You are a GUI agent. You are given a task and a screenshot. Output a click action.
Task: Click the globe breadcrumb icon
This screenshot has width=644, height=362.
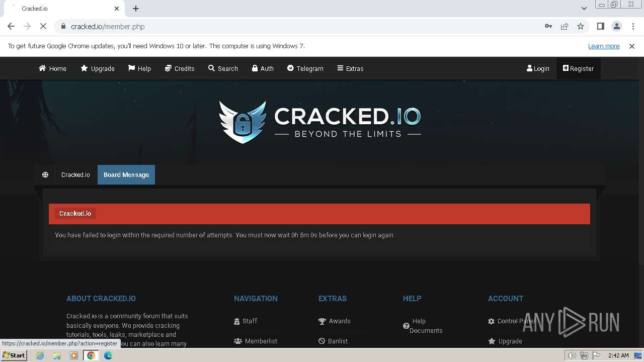point(45,175)
